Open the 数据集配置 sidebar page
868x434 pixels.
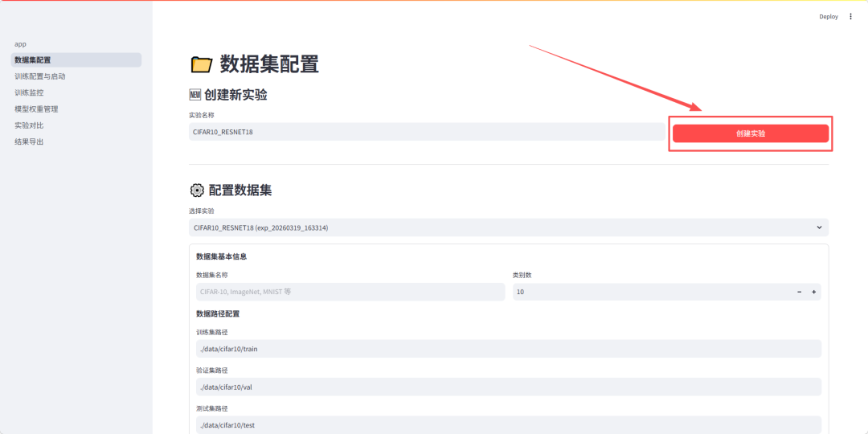pos(32,60)
